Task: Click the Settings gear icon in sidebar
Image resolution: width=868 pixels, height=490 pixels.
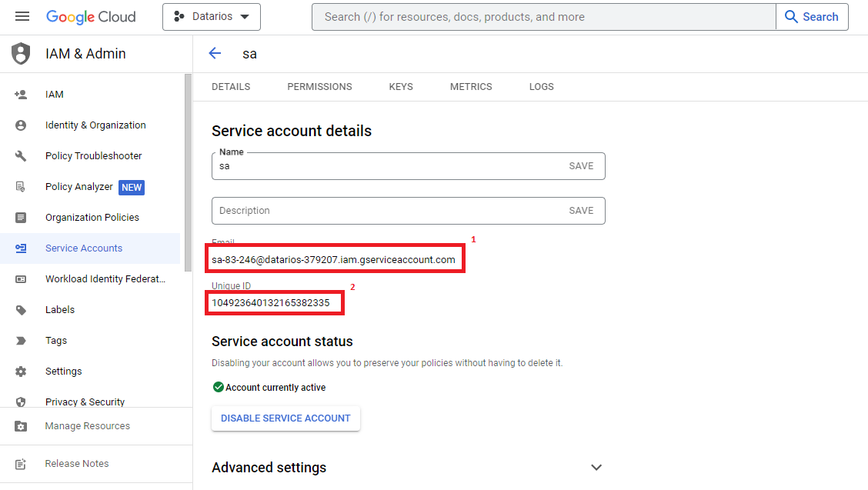Action: [x=21, y=372]
